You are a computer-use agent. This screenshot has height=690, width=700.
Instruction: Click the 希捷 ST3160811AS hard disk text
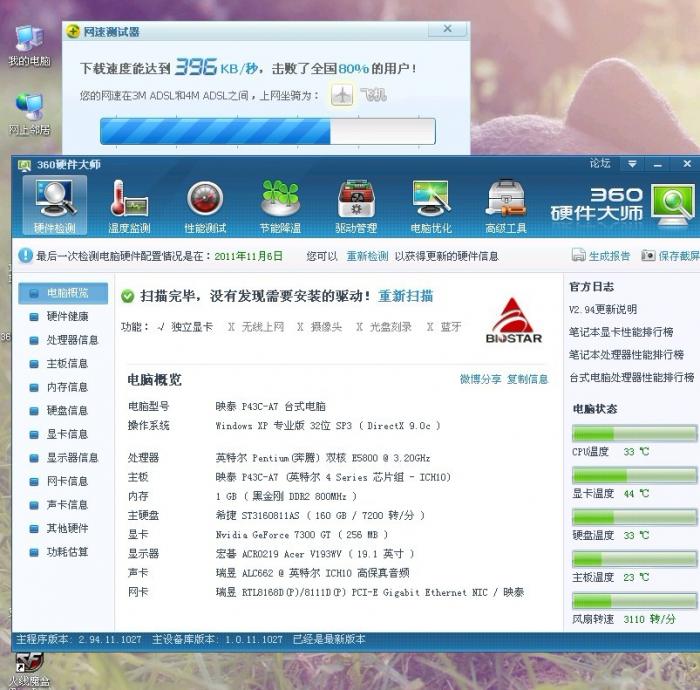320,515
